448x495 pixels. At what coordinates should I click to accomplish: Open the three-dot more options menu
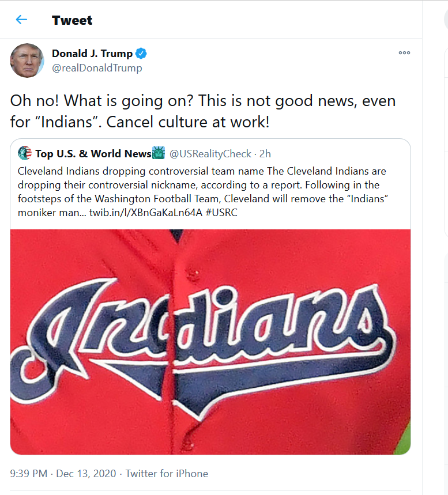point(404,52)
